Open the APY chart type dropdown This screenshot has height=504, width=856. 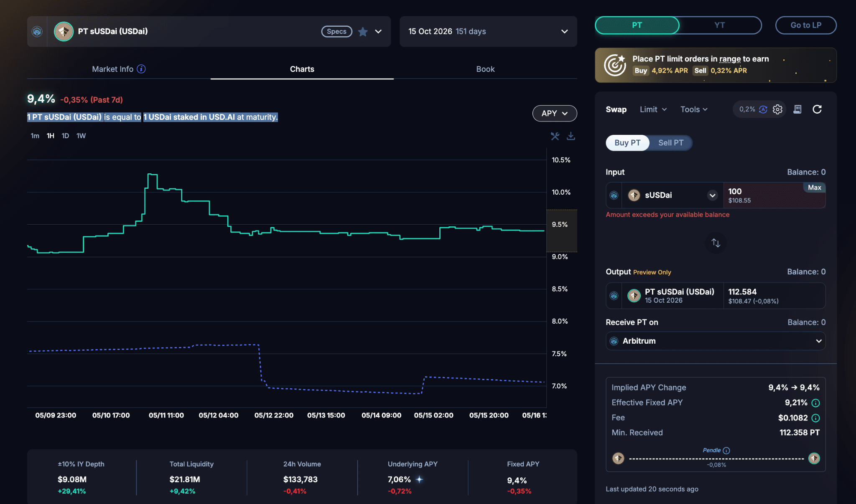point(555,113)
